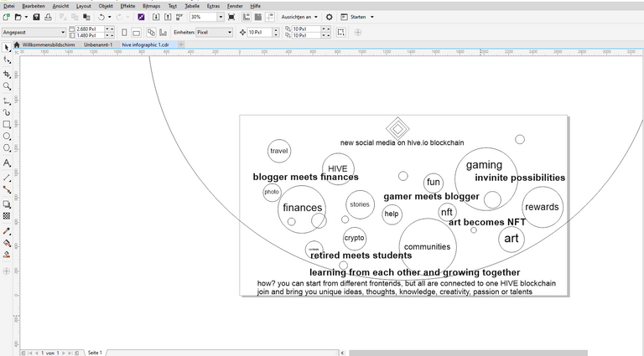This screenshot has width=644, height=356.
Task: Open the Effekte menu
Action: click(127, 6)
